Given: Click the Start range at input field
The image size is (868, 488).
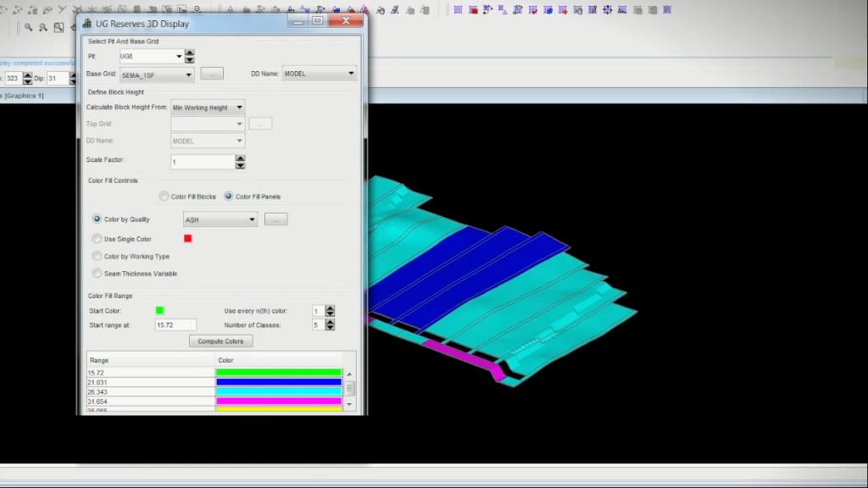Looking at the screenshot, I should pyautogui.click(x=175, y=324).
